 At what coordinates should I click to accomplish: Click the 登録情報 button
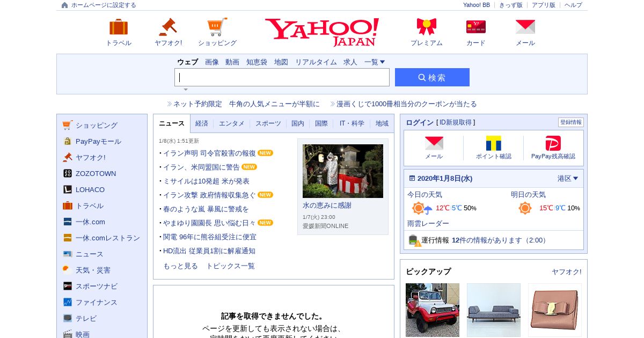pyautogui.click(x=571, y=122)
